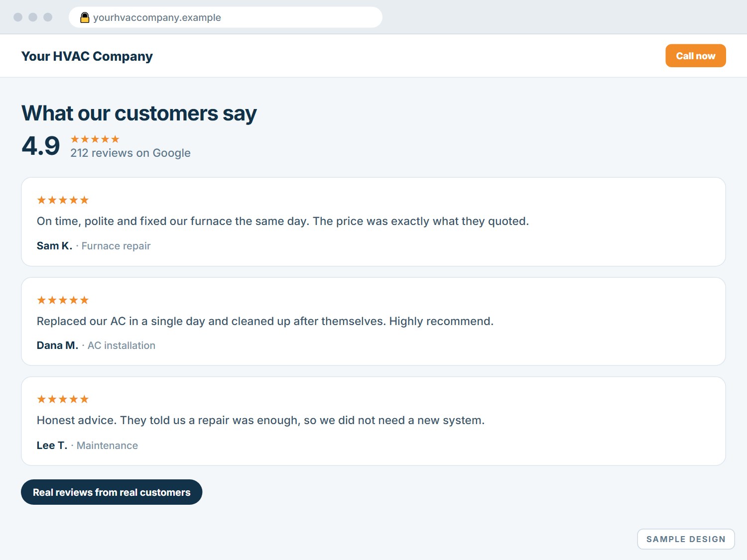Viewport: 747px width, 560px height.
Task: Click the star rating above 212 reviews
Action: [x=95, y=139]
